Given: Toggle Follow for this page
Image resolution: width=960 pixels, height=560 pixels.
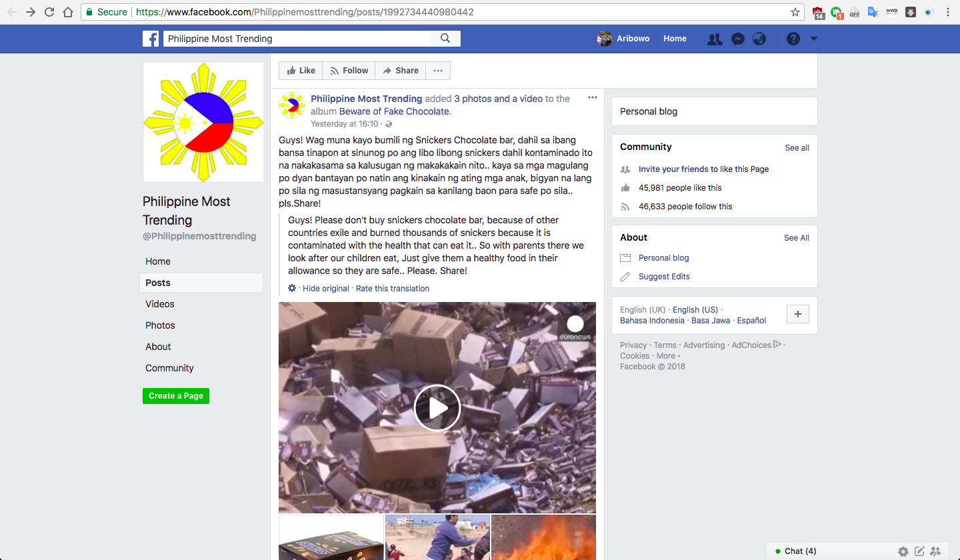Looking at the screenshot, I should click(x=349, y=71).
